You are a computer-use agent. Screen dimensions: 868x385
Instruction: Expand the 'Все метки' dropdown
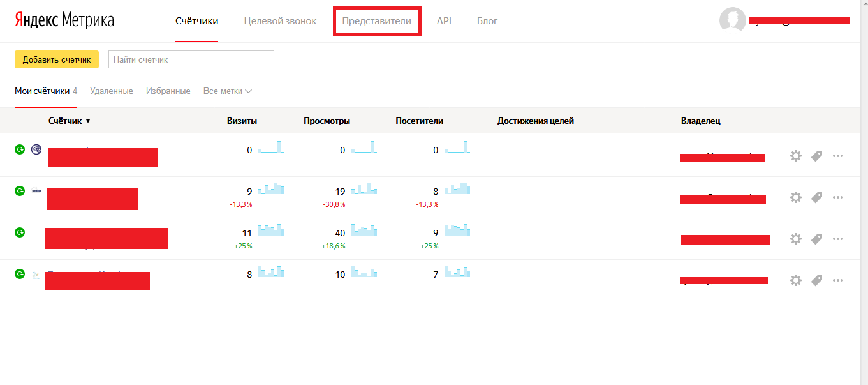[228, 91]
